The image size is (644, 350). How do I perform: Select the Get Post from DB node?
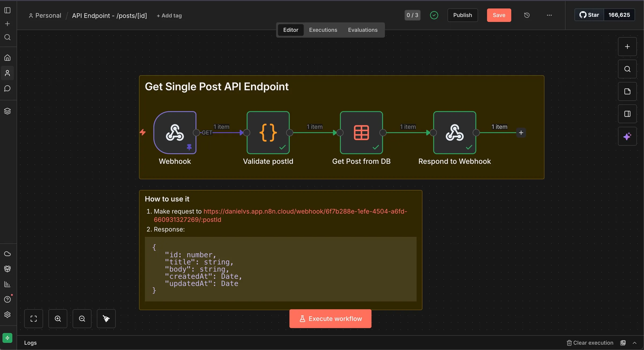point(361,132)
